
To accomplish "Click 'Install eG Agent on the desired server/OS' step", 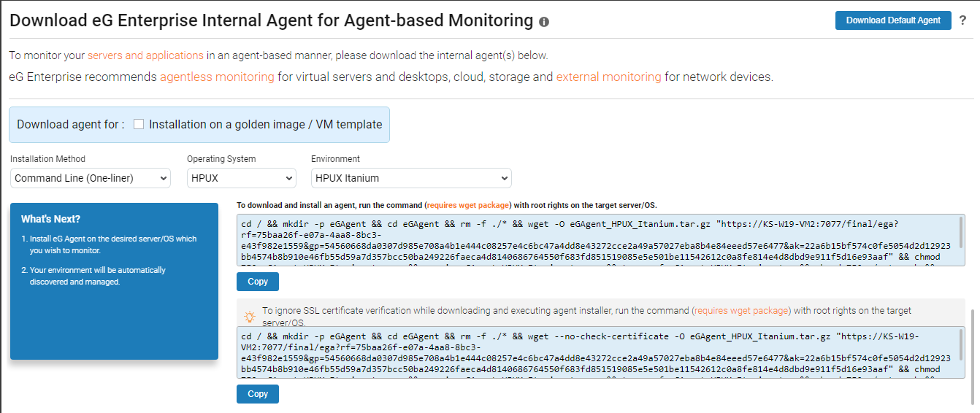I will click(113, 244).
